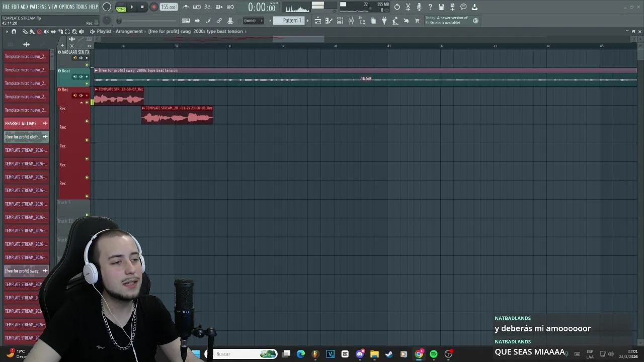
Task: Open the tempo tapper icon
Action: pyautogui.click(x=395, y=21)
